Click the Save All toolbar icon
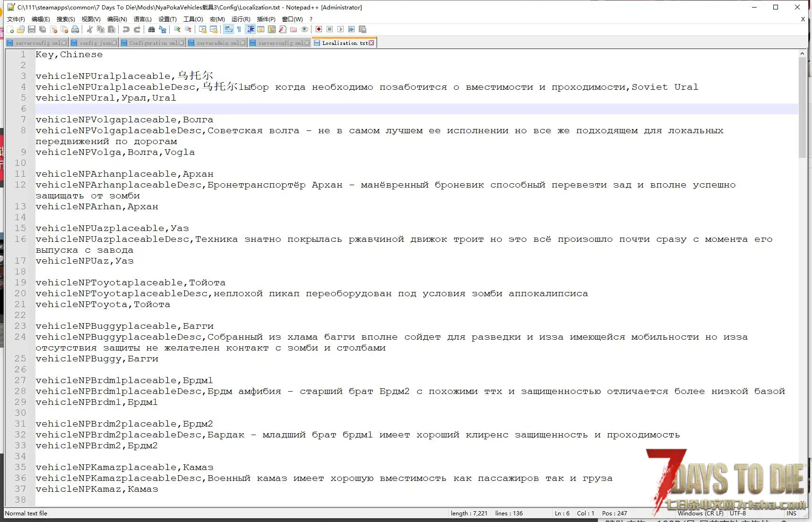812x522 pixels. pyautogui.click(x=43, y=29)
